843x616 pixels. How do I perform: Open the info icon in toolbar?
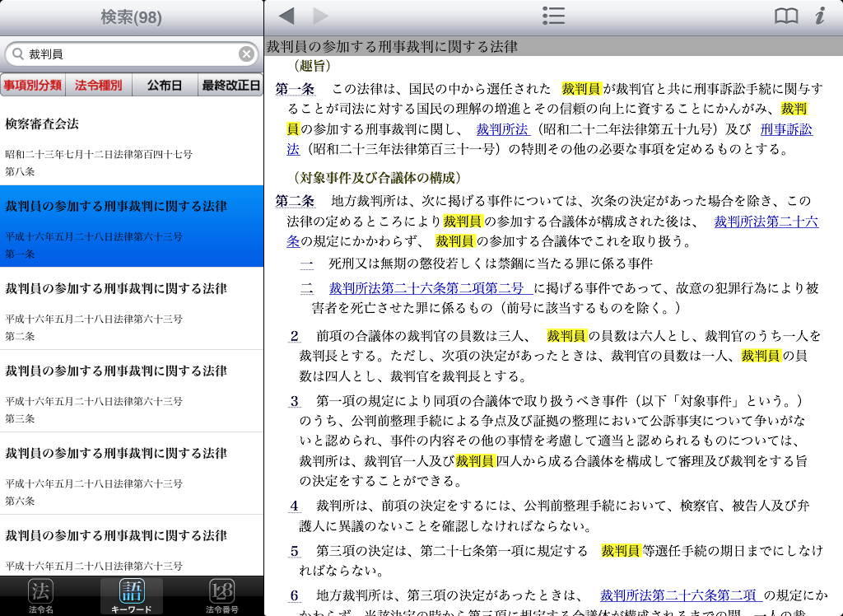819,16
